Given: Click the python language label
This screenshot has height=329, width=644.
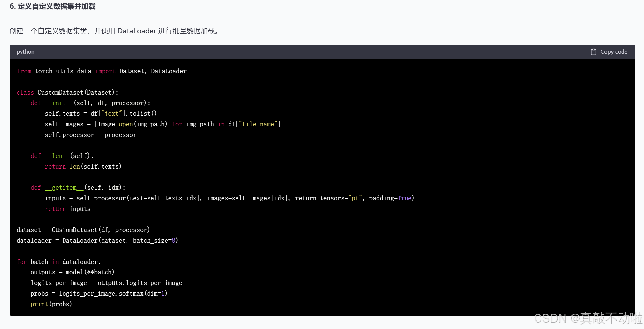Looking at the screenshot, I should coord(25,52).
